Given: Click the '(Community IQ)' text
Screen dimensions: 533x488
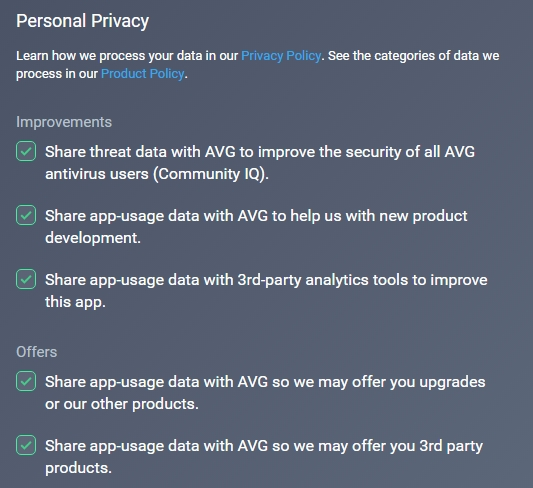Looking at the screenshot, I should 209,174.
